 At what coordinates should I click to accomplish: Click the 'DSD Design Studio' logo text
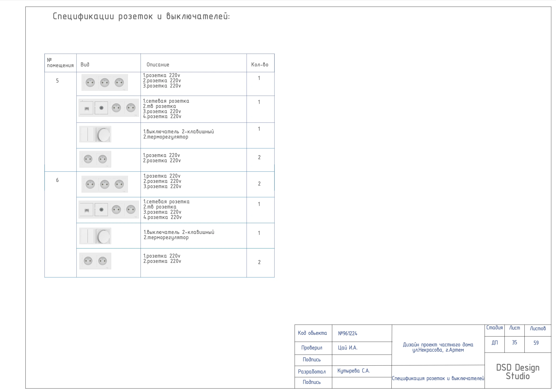pyautogui.click(x=518, y=372)
